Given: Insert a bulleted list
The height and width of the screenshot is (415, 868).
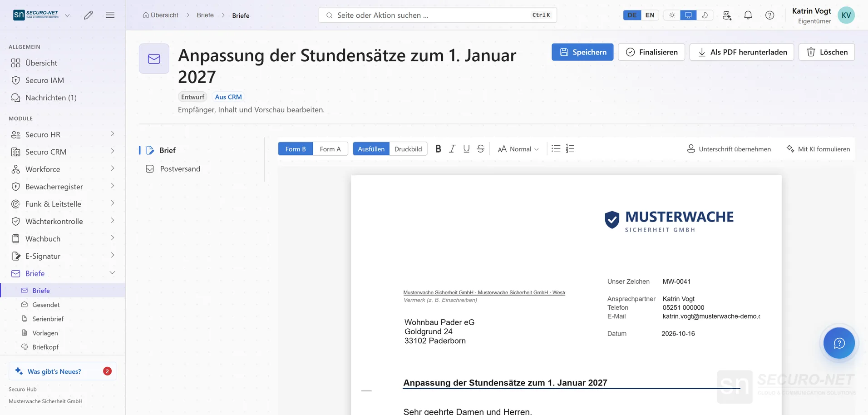Looking at the screenshot, I should click(x=556, y=149).
